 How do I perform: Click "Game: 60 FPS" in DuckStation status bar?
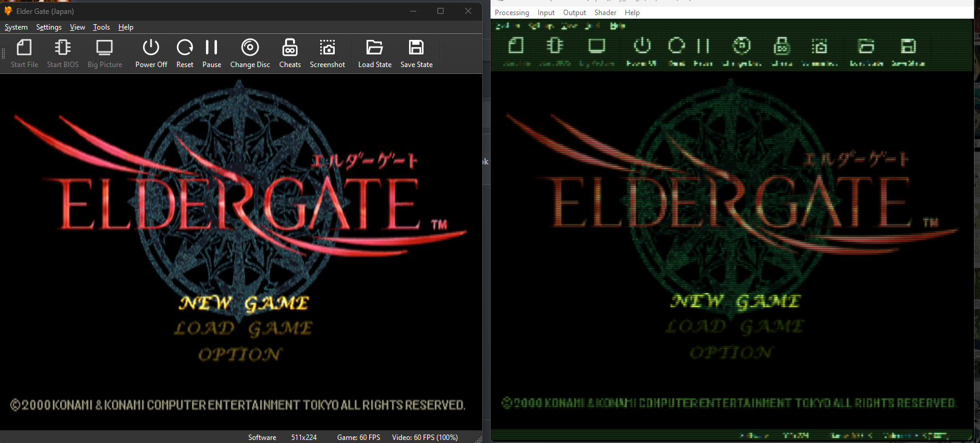coord(359,438)
